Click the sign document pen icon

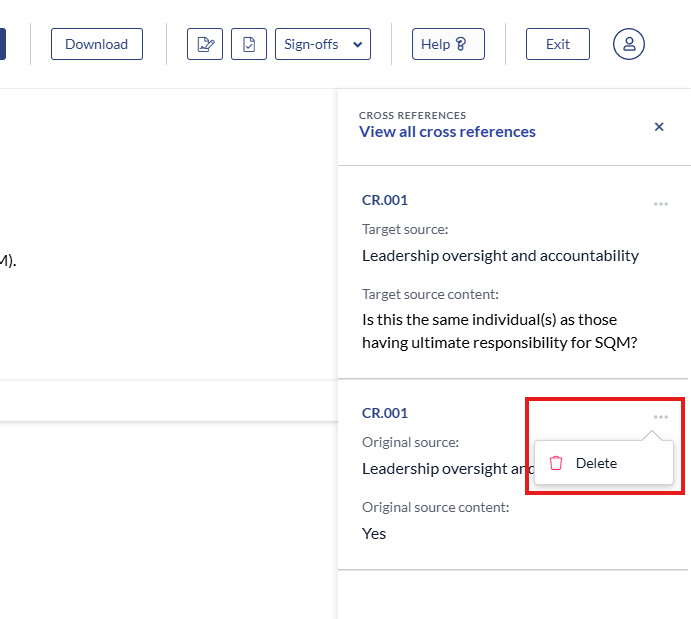[x=205, y=44]
